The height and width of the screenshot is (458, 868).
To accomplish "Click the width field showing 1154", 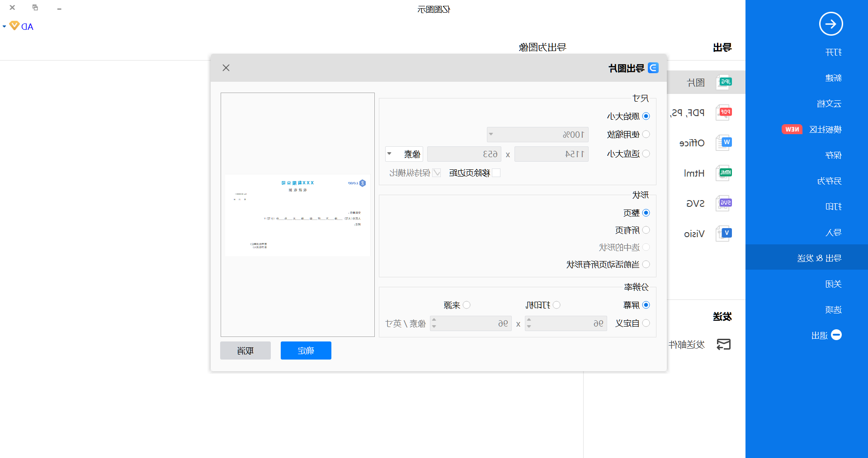I will pyautogui.click(x=552, y=154).
